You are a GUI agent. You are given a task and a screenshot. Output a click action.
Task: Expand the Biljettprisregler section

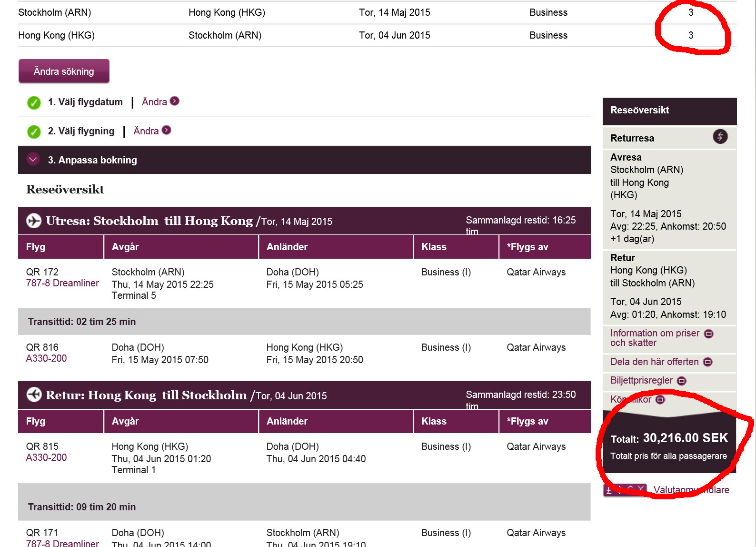(x=681, y=381)
